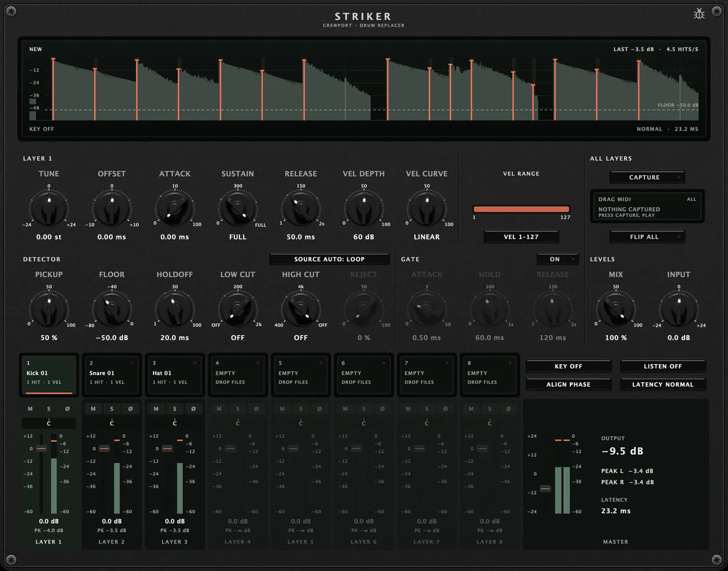Click the orange VEL RANGE bar
This screenshot has width=728, height=571.
pyautogui.click(x=521, y=209)
